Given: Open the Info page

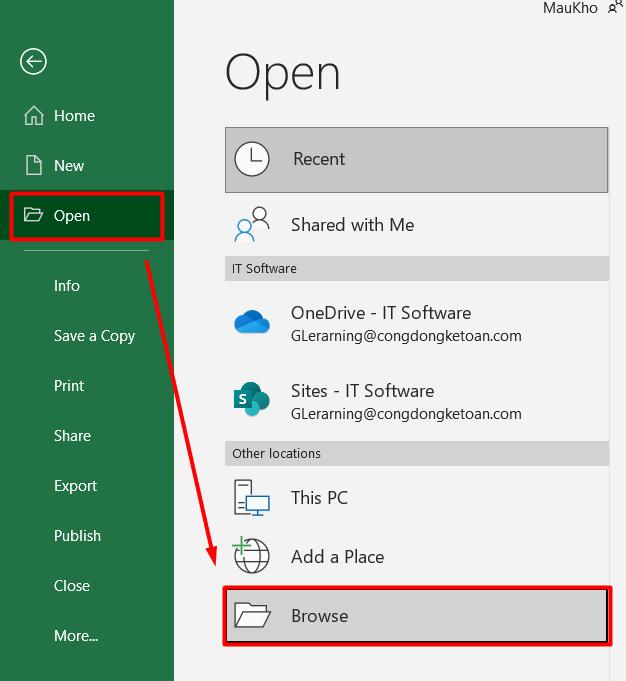Looking at the screenshot, I should tap(87, 286).
